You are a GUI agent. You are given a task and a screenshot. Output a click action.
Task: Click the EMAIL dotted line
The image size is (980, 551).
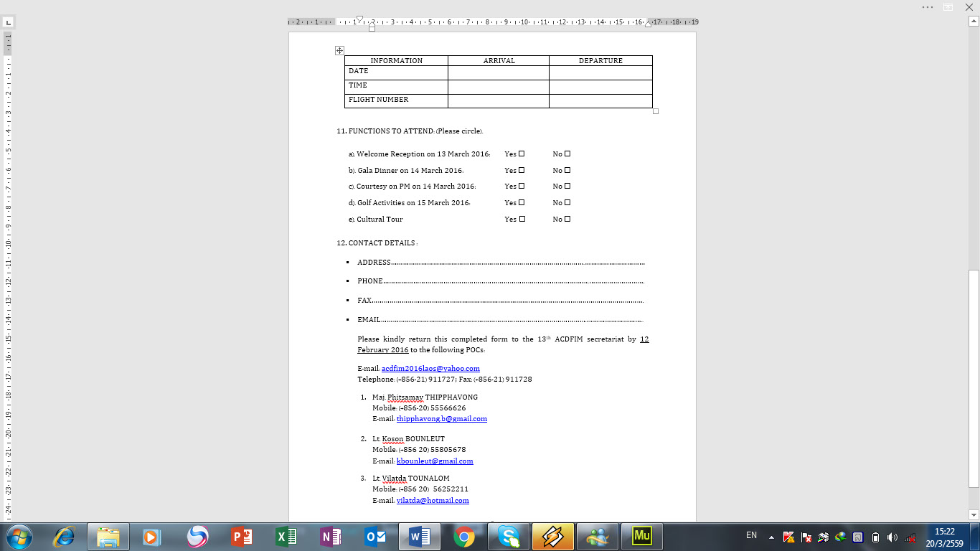tap(512, 321)
